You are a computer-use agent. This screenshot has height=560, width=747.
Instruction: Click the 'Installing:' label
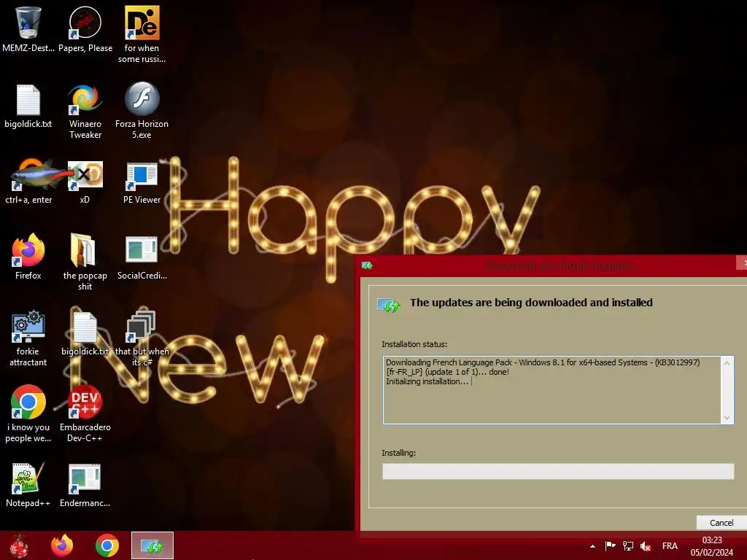399,453
